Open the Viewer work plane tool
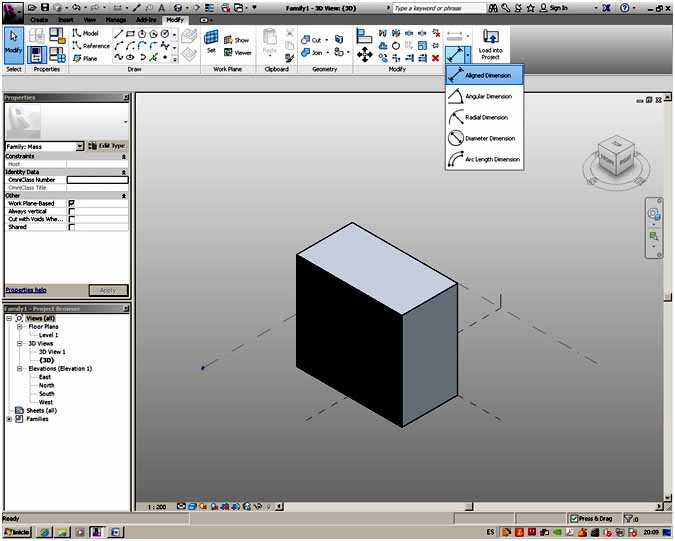 coord(238,53)
